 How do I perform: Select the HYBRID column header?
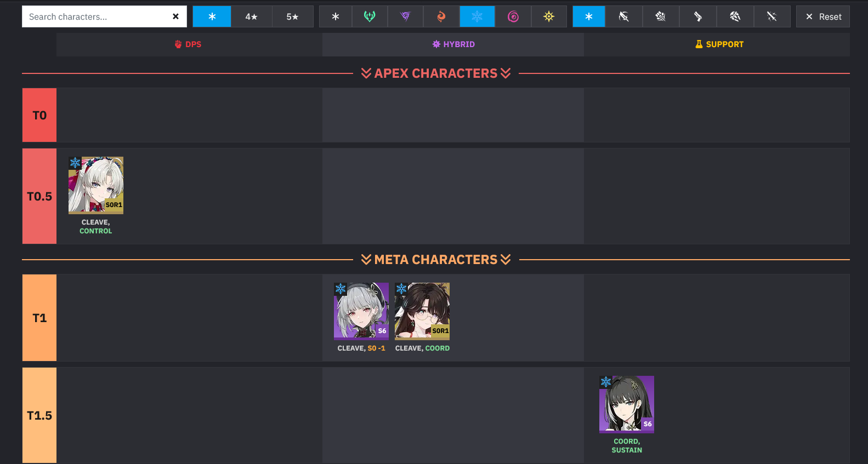tap(453, 44)
